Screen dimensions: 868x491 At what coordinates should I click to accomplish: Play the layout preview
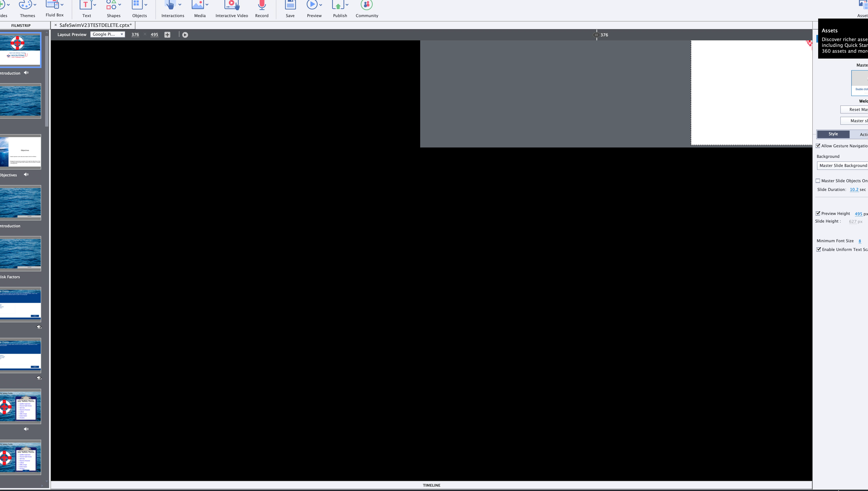coord(185,35)
